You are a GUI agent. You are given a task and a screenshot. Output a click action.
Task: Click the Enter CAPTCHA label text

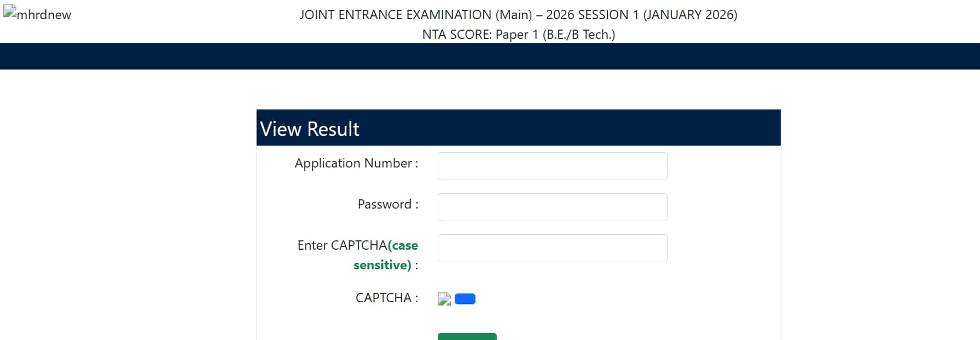pyautogui.click(x=342, y=245)
